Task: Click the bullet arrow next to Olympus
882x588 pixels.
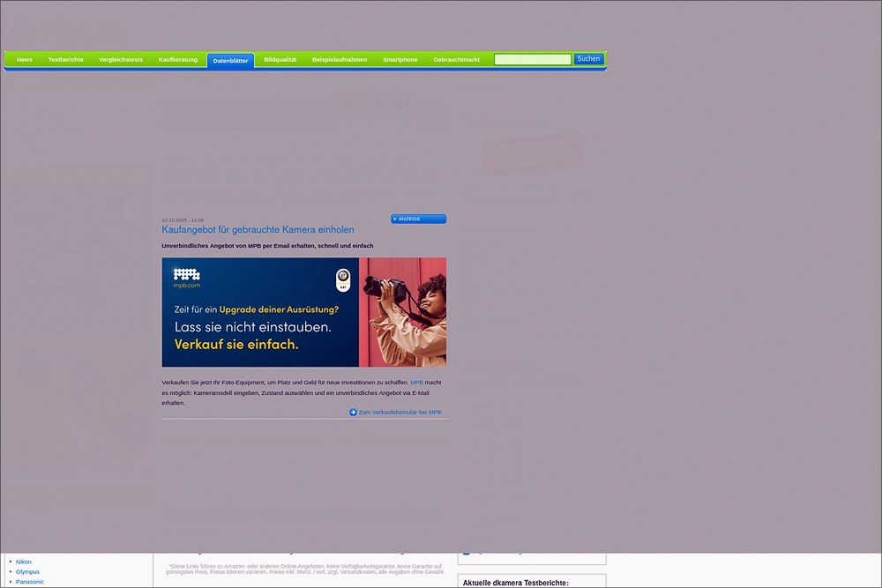Action: (11, 571)
